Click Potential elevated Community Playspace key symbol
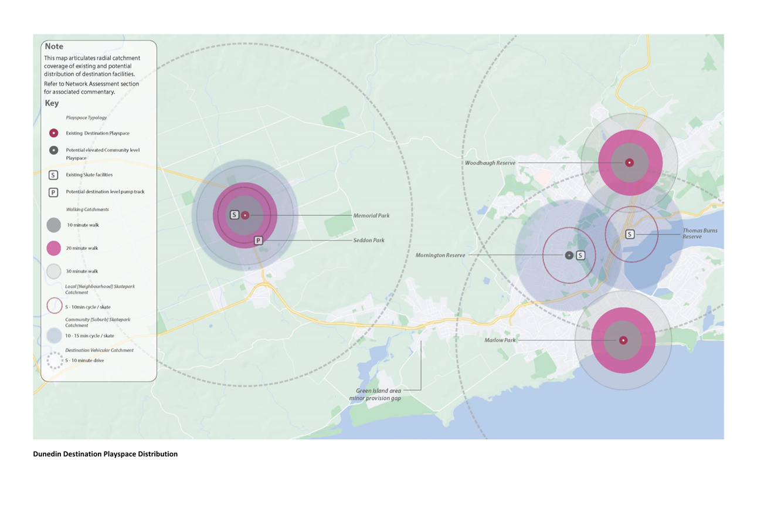Screen dimensions: 764x532 pos(53,150)
